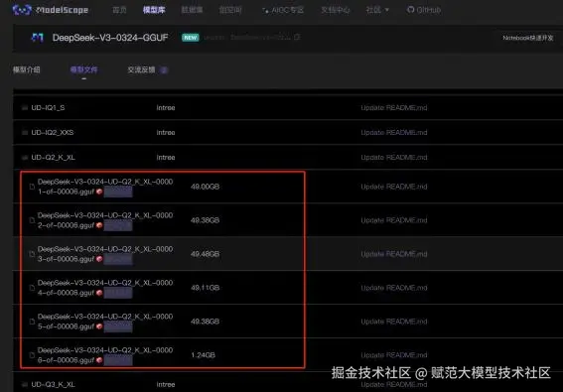Open file DeepSeek-V3-0324-UD-Q2_K_XL-00002-of-00006.gguf
The image size is (563, 392).
[105, 220]
